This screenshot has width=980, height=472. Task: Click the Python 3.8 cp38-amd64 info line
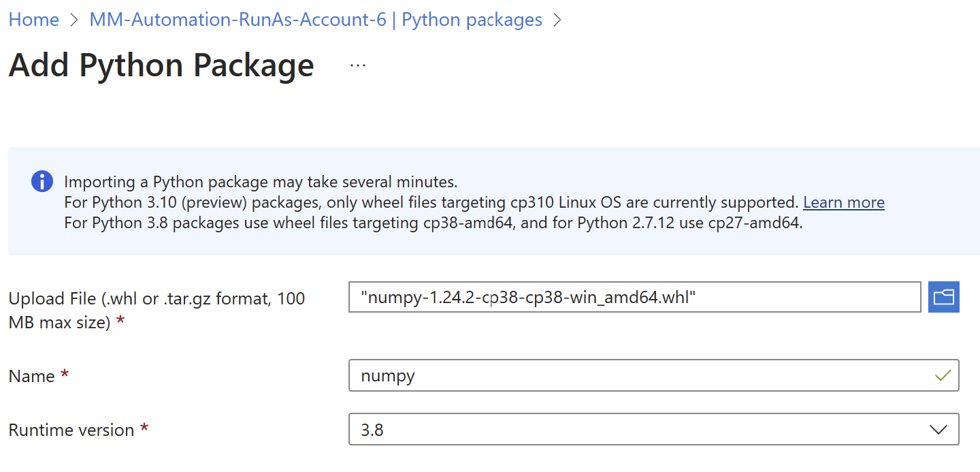tap(433, 223)
